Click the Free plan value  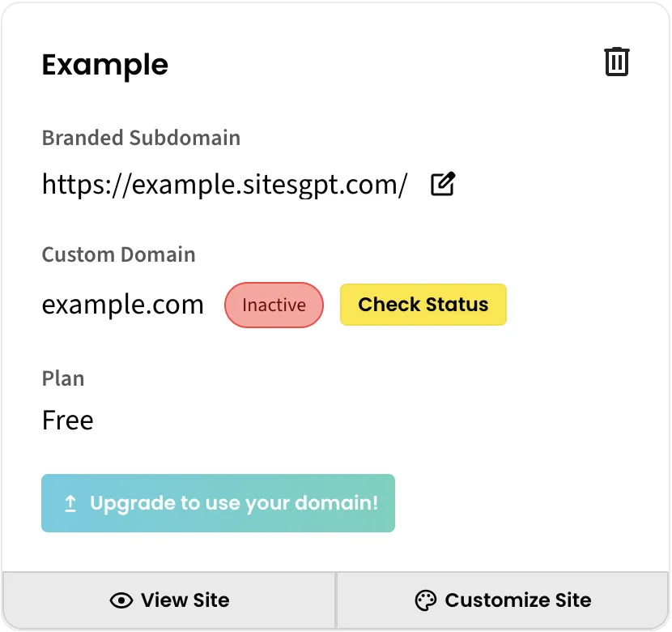(68, 420)
